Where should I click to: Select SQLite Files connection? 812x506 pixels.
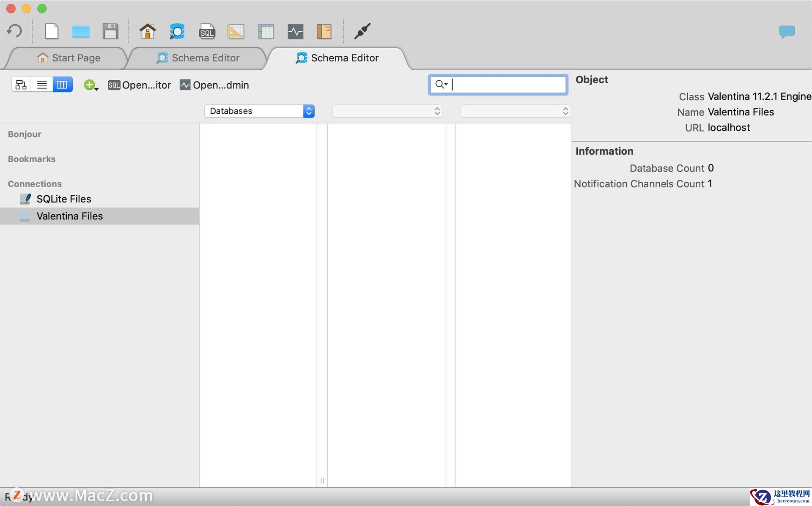63,199
